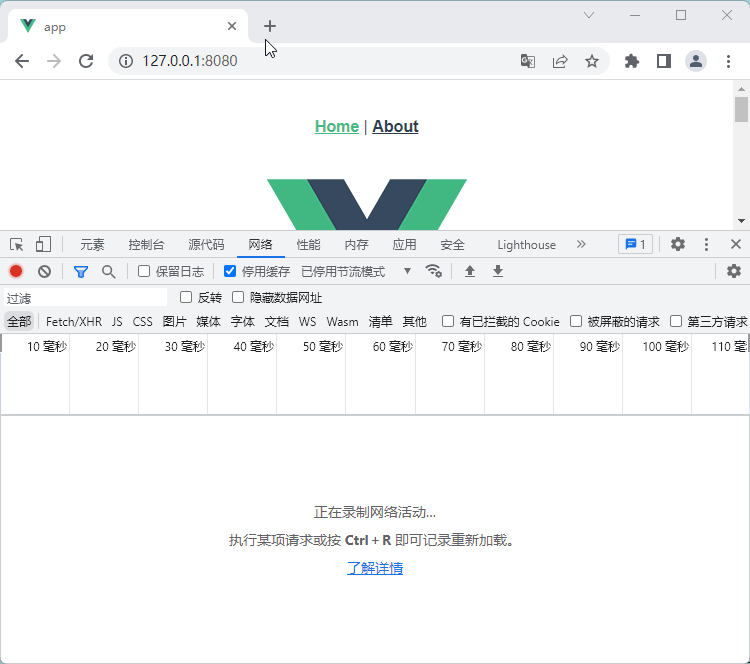Open network panel settings gear
This screenshot has height=664, width=750.
click(734, 271)
